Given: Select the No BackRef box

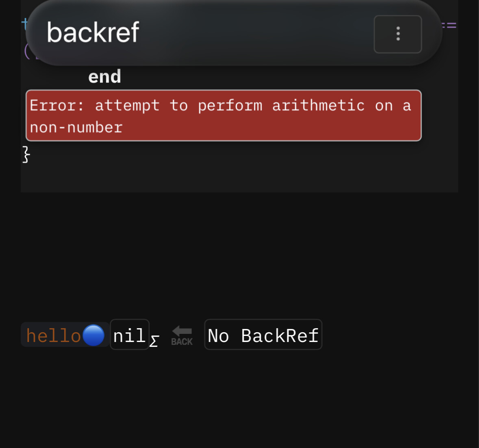Looking at the screenshot, I should point(263,335).
